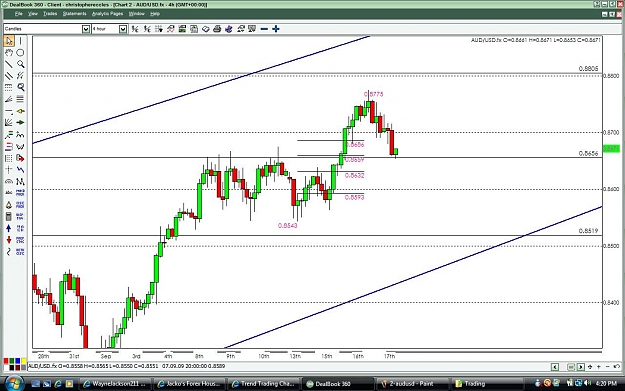Click the green current price tag on axis
The image size is (625, 391).
click(x=611, y=149)
